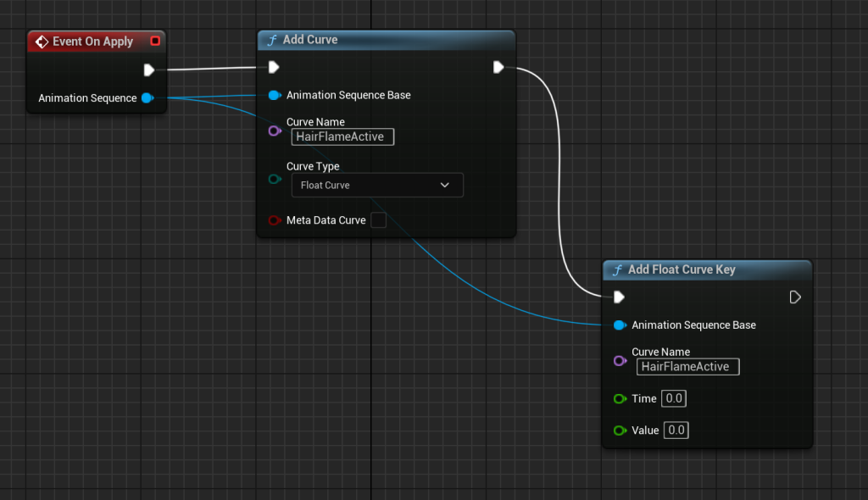Click the Time value field

point(674,398)
